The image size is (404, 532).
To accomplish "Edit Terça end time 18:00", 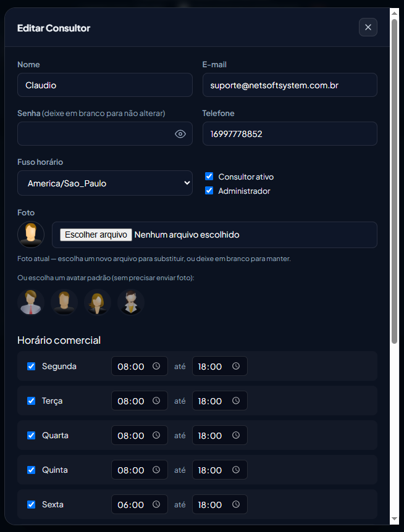I will click(x=220, y=401).
